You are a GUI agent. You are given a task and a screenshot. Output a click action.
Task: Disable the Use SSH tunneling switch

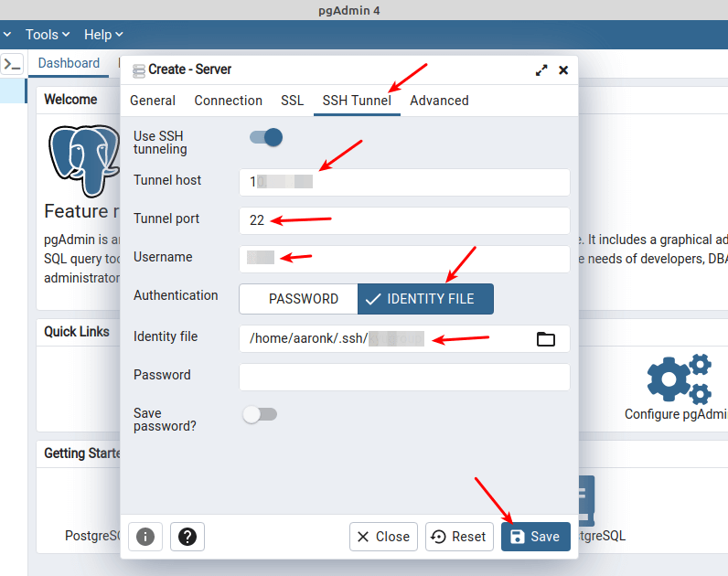266,137
